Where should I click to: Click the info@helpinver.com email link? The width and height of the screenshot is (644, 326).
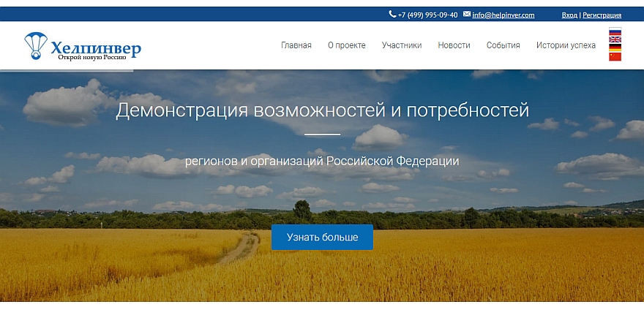[503, 15]
